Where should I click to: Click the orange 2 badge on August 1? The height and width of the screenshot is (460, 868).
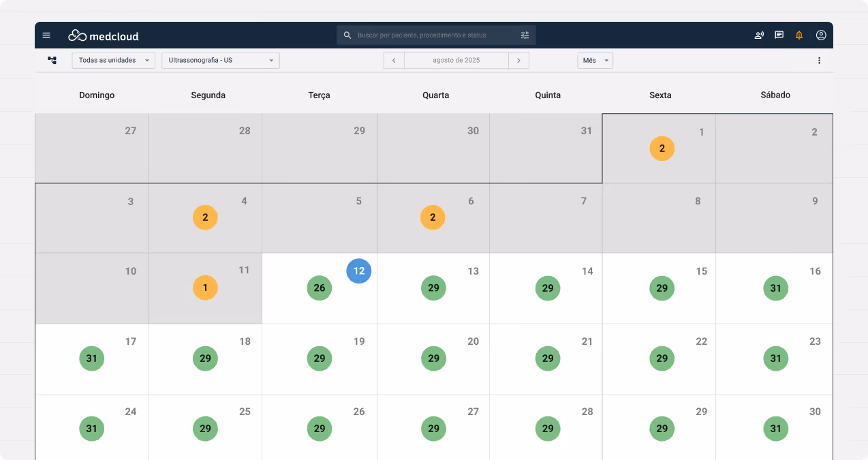pos(662,148)
